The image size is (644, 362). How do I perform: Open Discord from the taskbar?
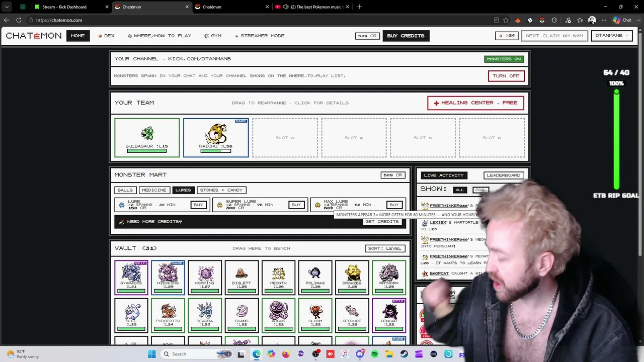click(x=360, y=354)
